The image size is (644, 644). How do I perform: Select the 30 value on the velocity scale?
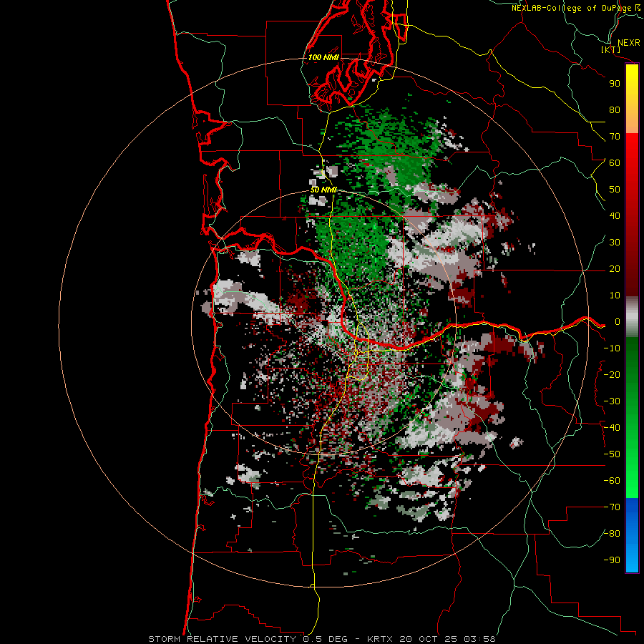click(615, 243)
